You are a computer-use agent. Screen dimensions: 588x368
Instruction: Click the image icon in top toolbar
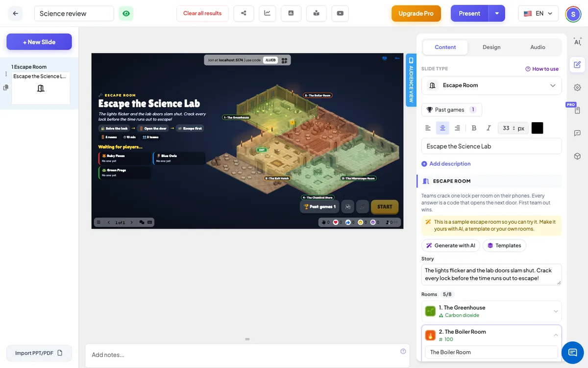pyautogui.click(x=291, y=13)
